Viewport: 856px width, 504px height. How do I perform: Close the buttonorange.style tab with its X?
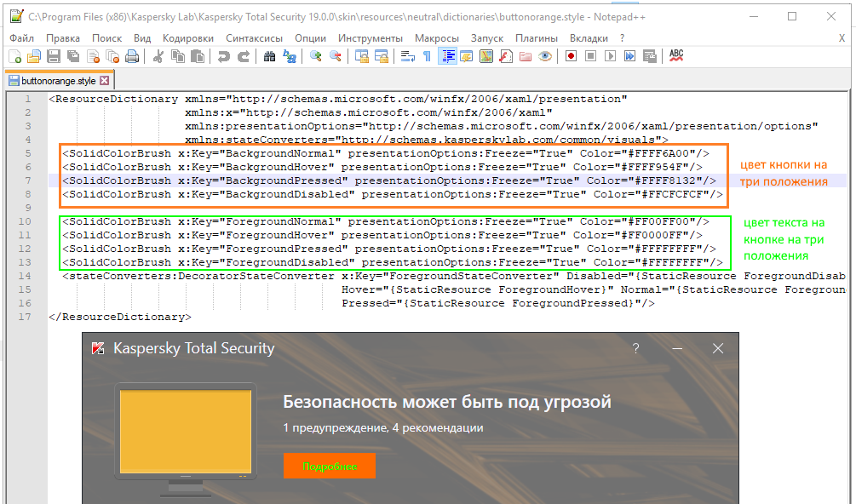pos(104,81)
